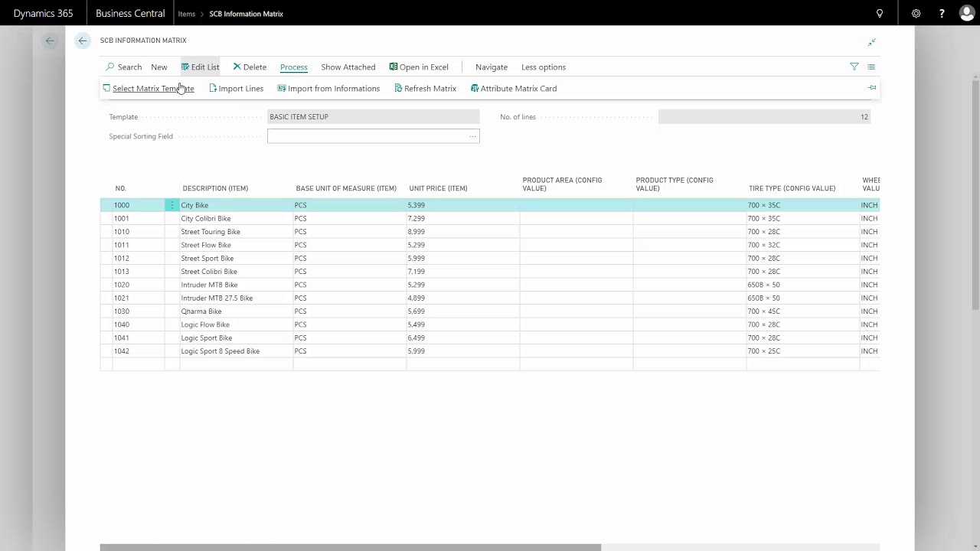Click the Intruder MTB 27.5 Bike cell
This screenshot has width=980, height=551.
(x=217, y=298)
